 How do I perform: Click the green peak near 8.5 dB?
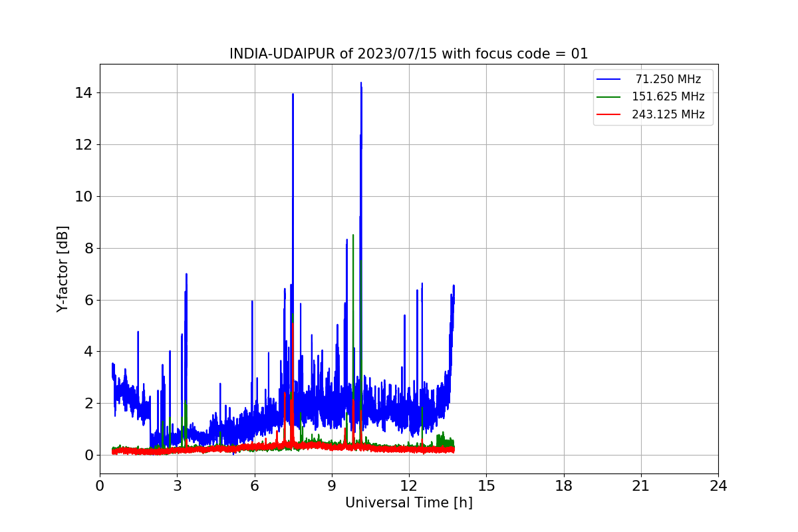pyautogui.click(x=353, y=235)
